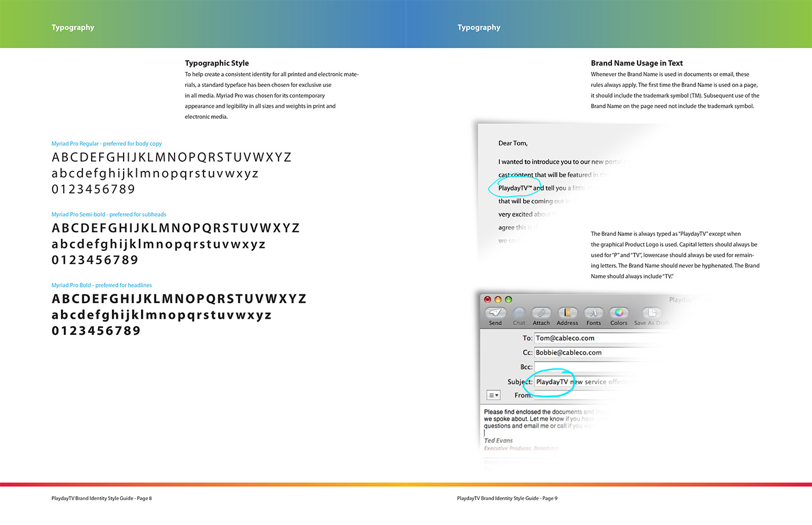812x525 pixels.
Task: Open the header fields options dropdown
Action: point(493,395)
